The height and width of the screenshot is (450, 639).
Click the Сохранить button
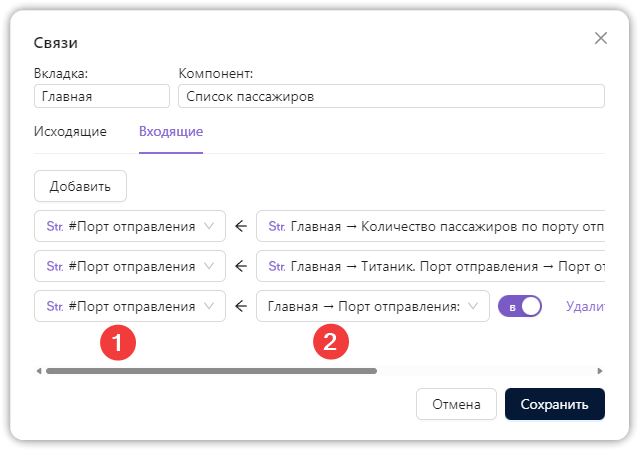coord(555,404)
